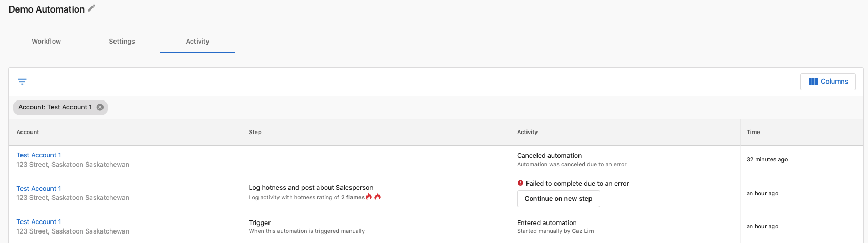Open Test Account 1 link in canceled row

[39, 155]
